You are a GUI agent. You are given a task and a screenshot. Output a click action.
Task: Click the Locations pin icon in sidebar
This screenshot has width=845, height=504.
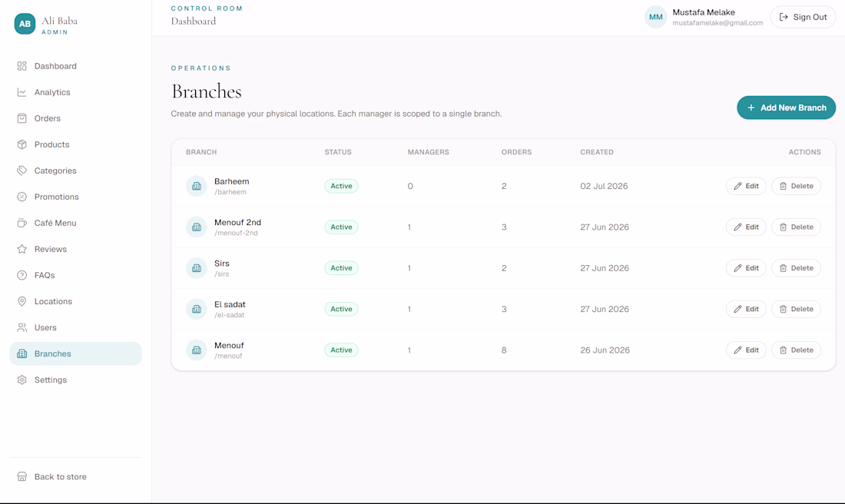[x=22, y=301]
